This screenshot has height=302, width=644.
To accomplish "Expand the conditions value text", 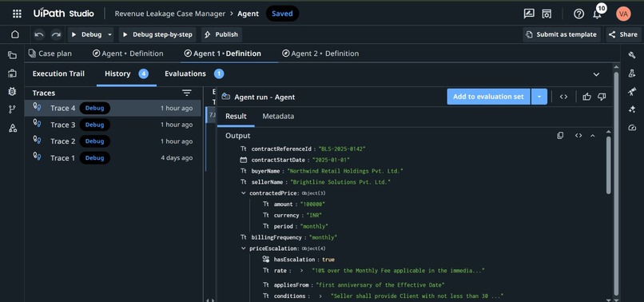I will (320, 296).
